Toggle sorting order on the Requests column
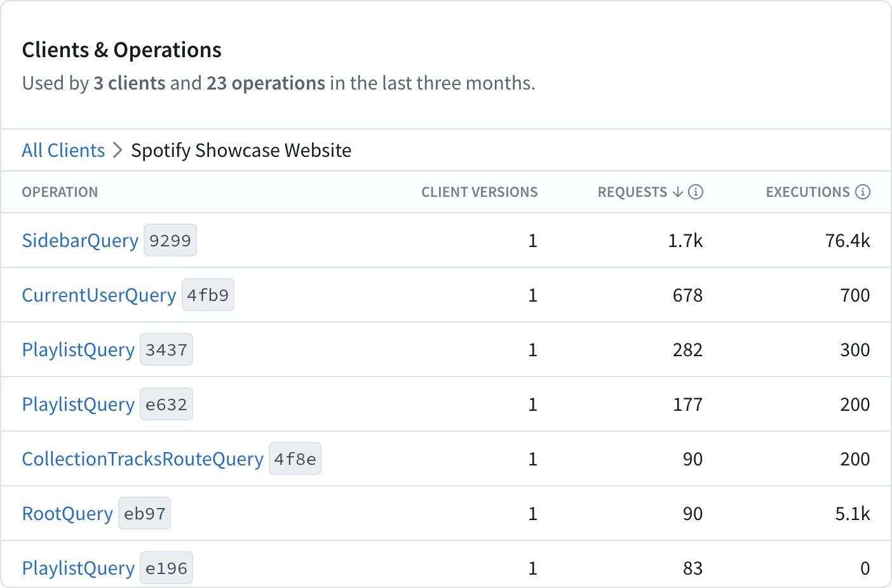 (x=633, y=192)
